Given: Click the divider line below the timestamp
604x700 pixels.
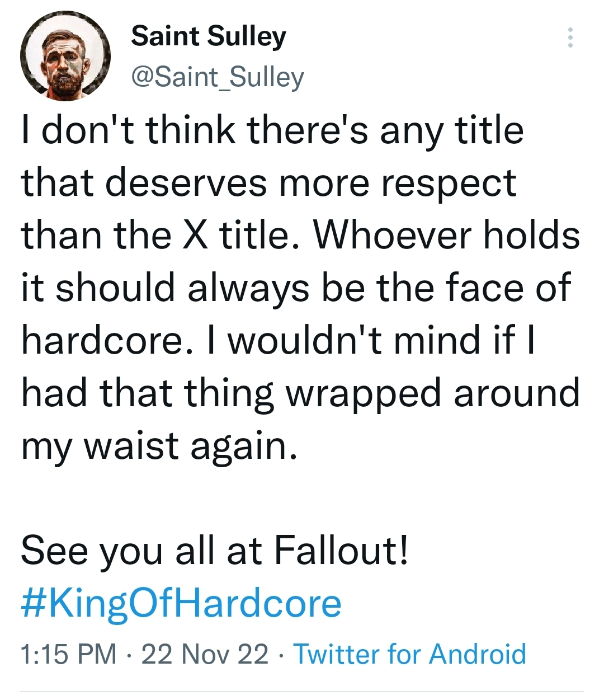Looking at the screenshot, I should click(302, 692).
